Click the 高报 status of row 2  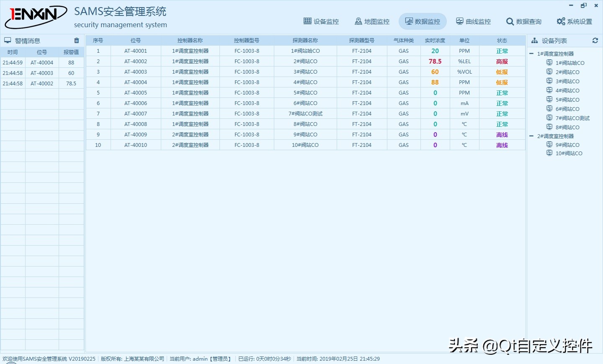point(502,61)
